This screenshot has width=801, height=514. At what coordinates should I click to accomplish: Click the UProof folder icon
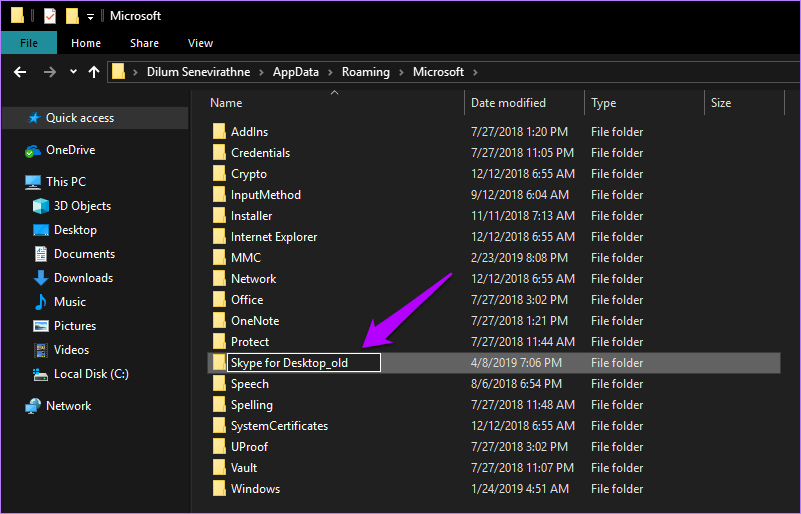[219, 446]
